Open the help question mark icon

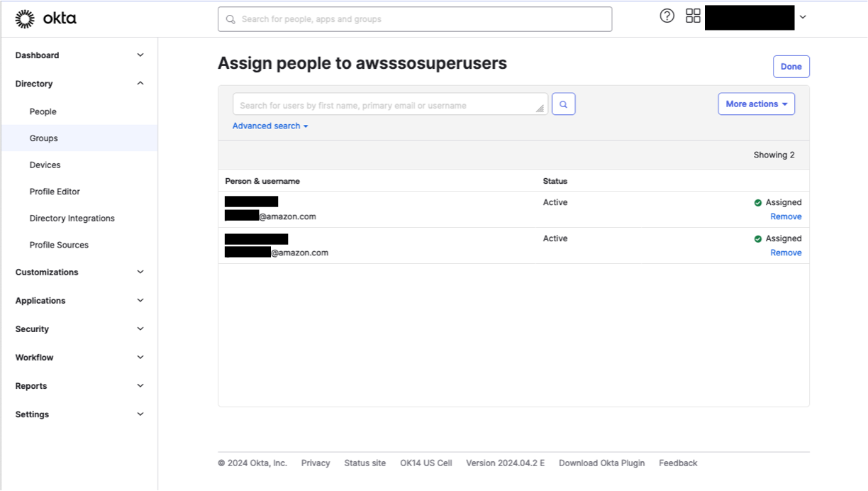(x=667, y=15)
